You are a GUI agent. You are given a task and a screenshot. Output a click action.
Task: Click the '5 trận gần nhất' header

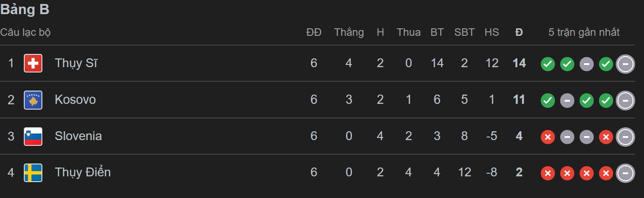click(584, 32)
